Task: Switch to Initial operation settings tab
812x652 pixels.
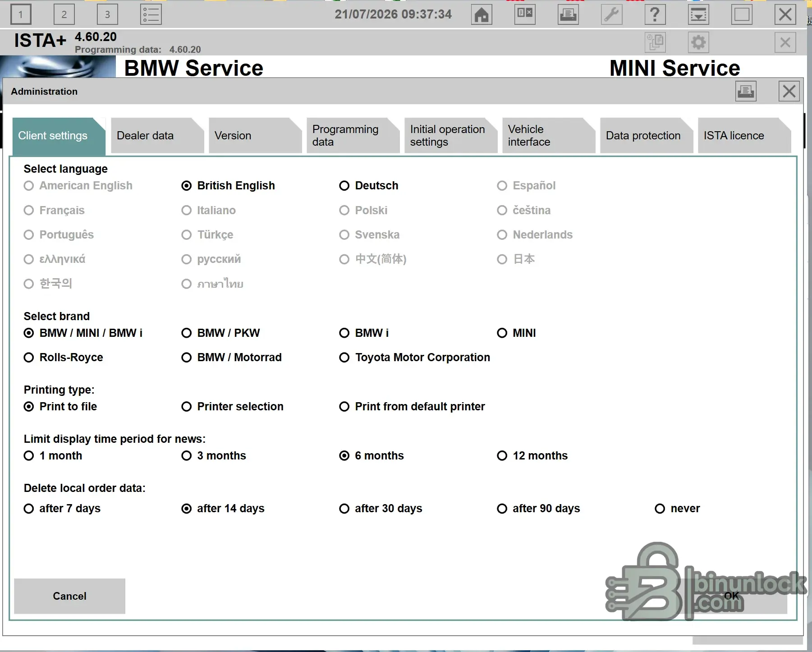Action: click(x=451, y=136)
